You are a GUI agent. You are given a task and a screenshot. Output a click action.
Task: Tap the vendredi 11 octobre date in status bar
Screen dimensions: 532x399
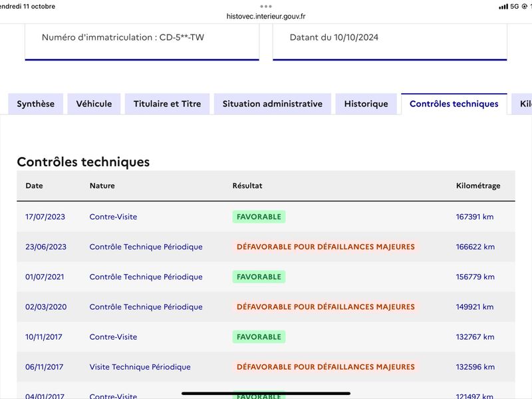[x=27, y=7]
